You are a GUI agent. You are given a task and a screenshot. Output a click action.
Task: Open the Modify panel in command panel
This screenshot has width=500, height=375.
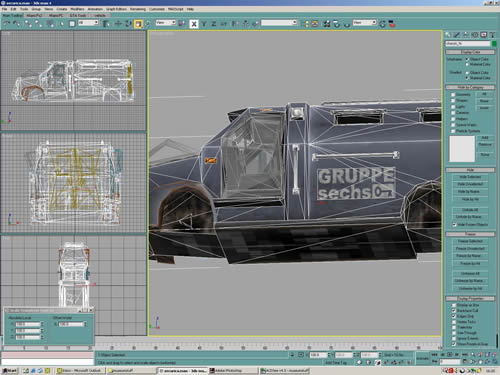[457, 34]
